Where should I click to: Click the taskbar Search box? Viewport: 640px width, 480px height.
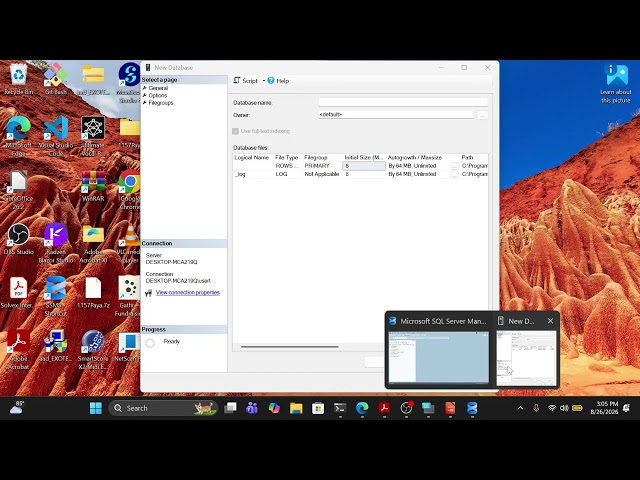(x=163, y=408)
